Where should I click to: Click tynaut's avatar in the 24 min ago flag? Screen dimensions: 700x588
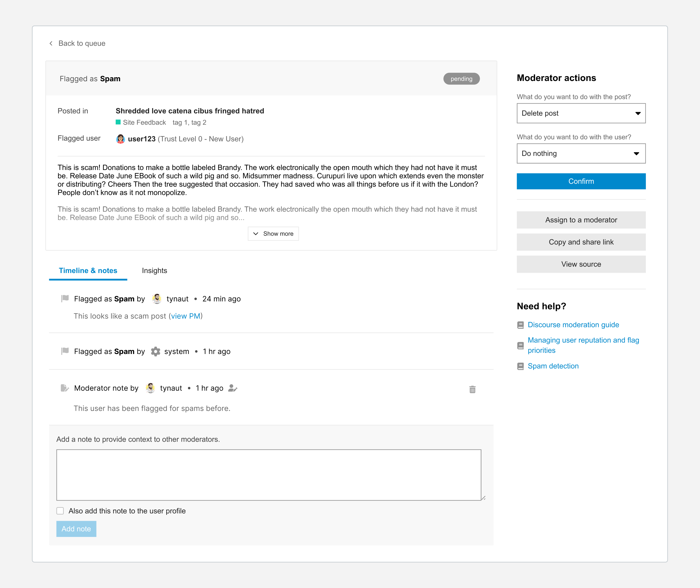[157, 299]
